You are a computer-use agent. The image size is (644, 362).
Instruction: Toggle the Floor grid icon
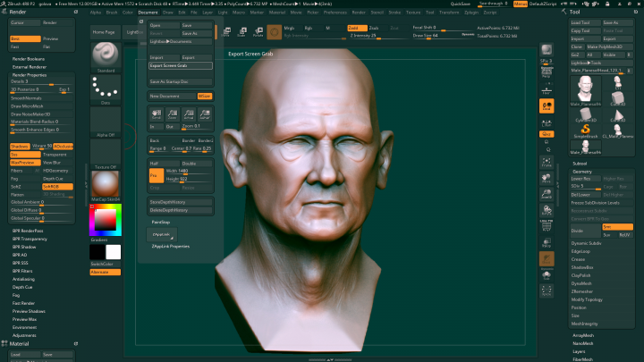coord(547,90)
